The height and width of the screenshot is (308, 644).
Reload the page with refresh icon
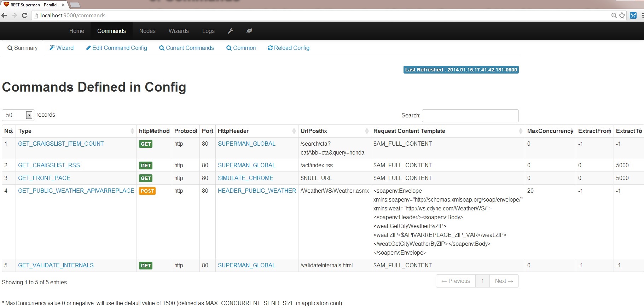pyautogui.click(x=24, y=15)
